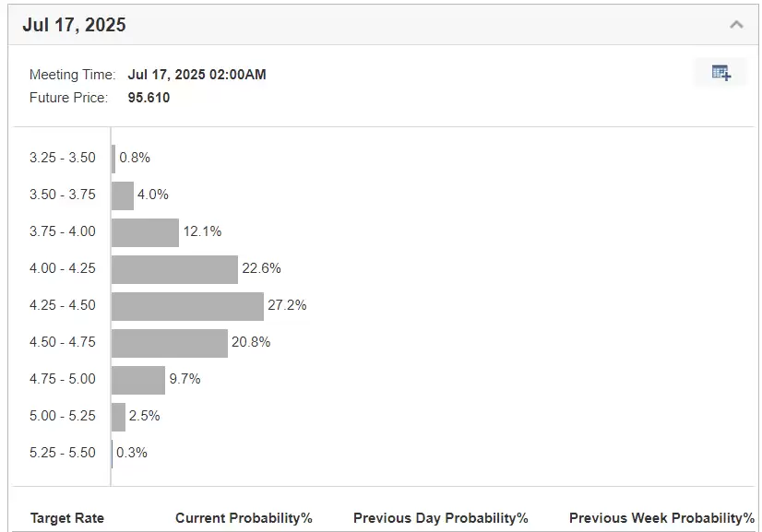Click the table export icon

[x=720, y=73]
